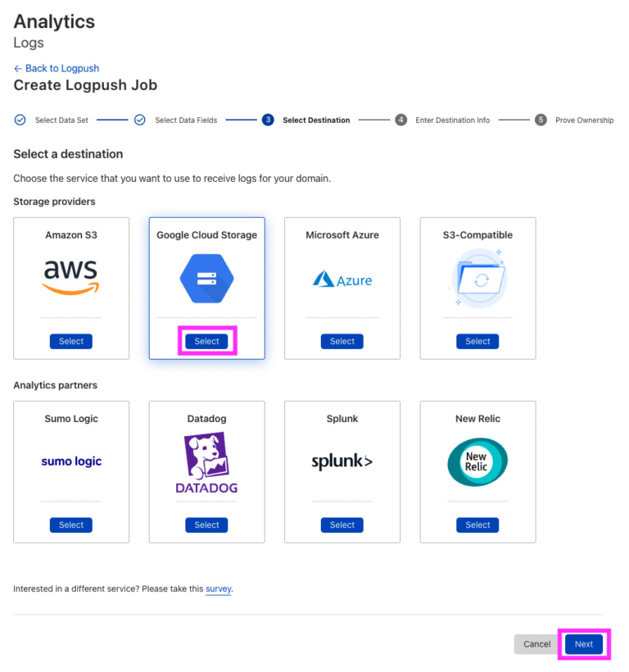Click the Select Data Fields step checkmark
The width and height of the screenshot is (629, 672).
140,120
